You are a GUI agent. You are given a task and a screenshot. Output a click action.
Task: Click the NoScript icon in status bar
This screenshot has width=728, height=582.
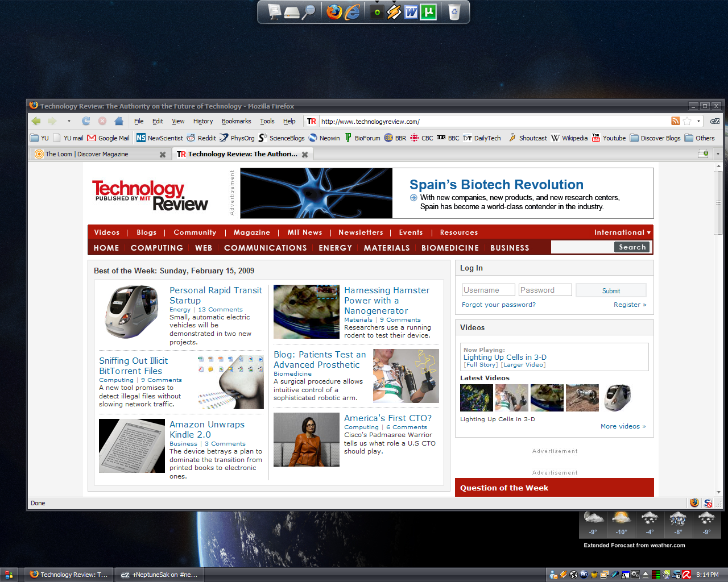[708, 503]
